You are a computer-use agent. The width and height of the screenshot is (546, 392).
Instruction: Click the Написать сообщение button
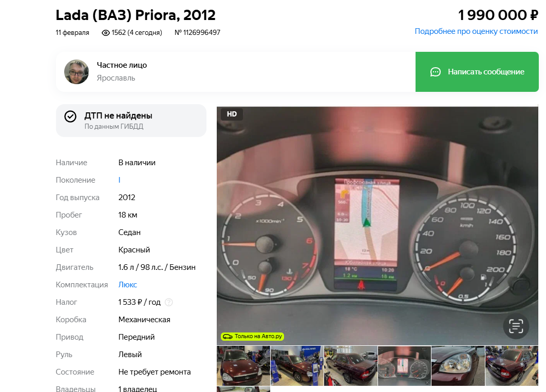(x=477, y=72)
